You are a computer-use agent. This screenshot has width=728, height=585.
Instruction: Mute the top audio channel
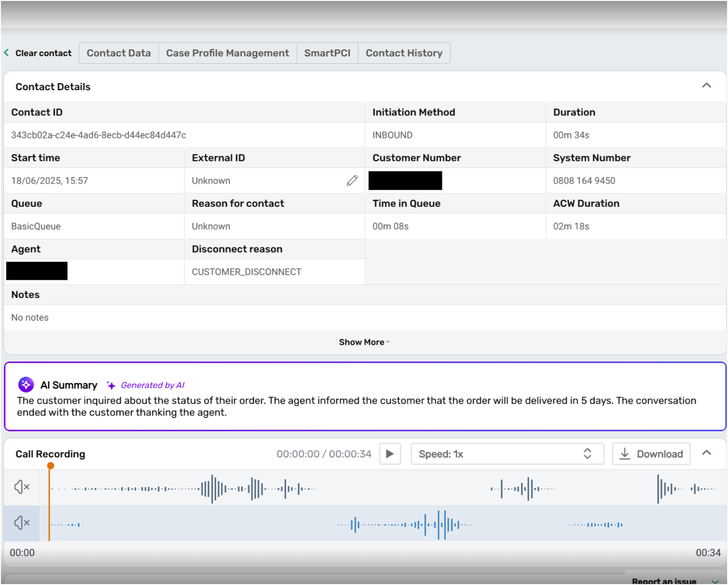(22, 487)
